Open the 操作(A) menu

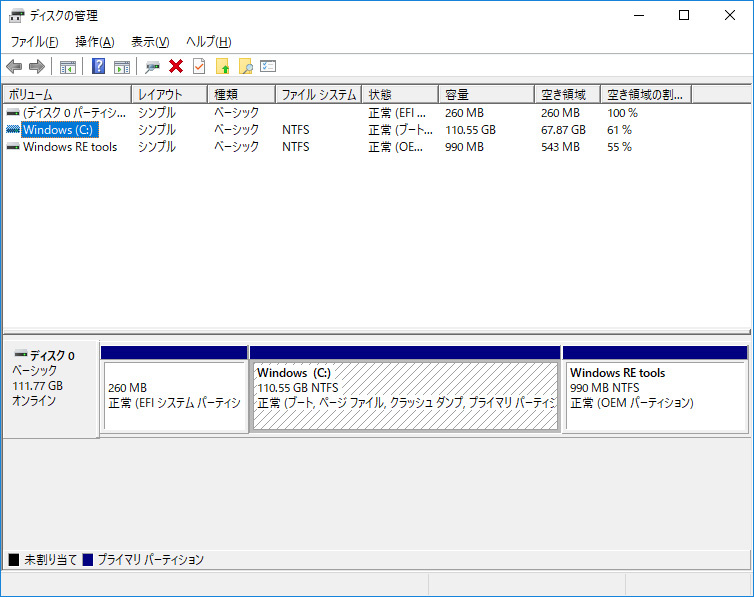(95, 42)
